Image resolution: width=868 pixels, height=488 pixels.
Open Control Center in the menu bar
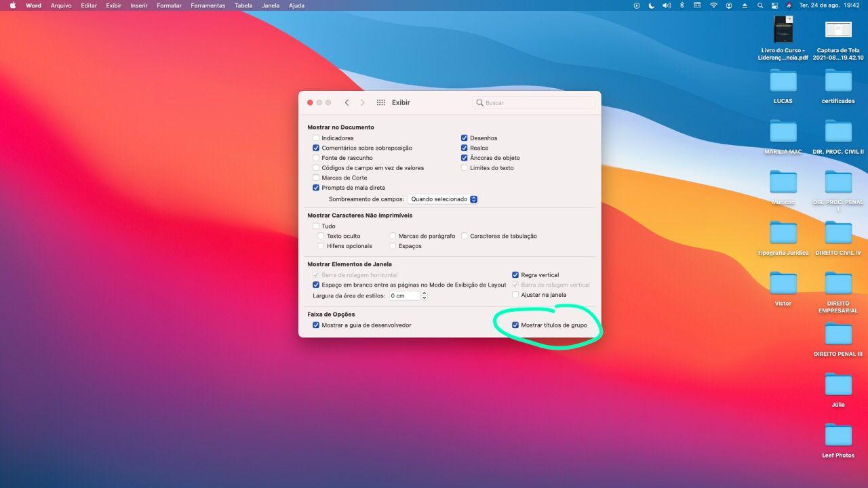774,5
